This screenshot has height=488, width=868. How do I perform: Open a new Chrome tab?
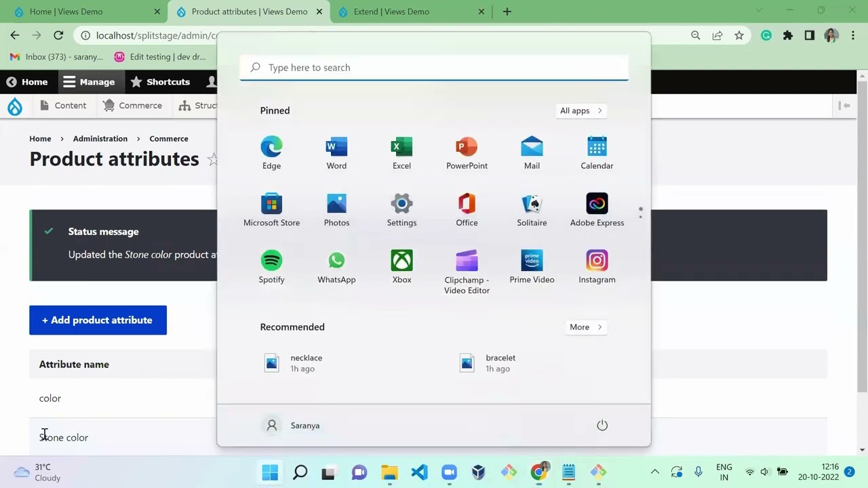[507, 12]
